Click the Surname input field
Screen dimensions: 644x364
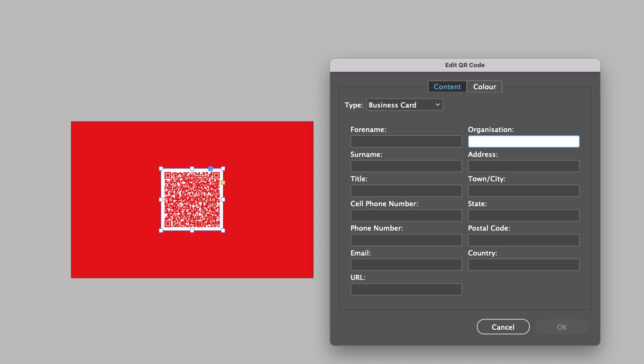[406, 166]
